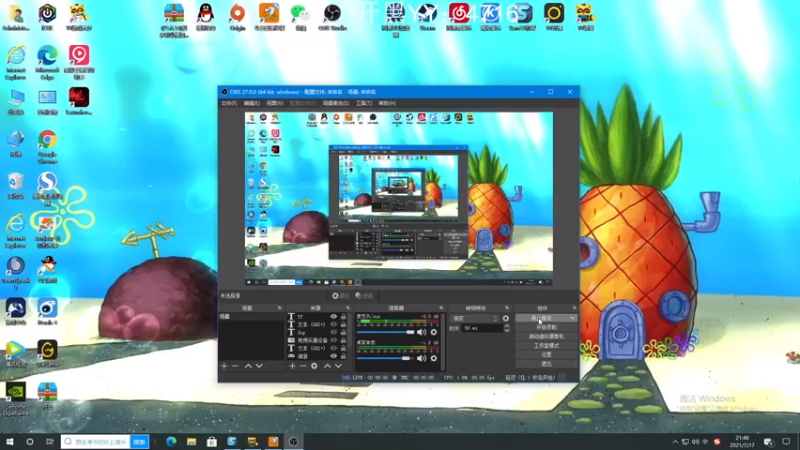Screen dimensions: 800x450
Task: Open source properties gear in Sources toolbar
Action: tap(314, 366)
